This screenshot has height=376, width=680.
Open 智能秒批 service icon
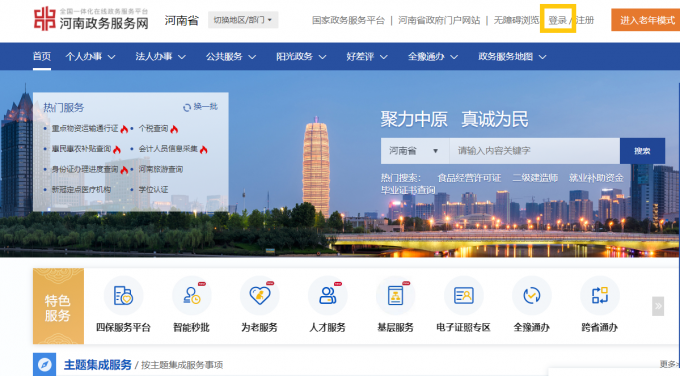[x=191, y=296]
